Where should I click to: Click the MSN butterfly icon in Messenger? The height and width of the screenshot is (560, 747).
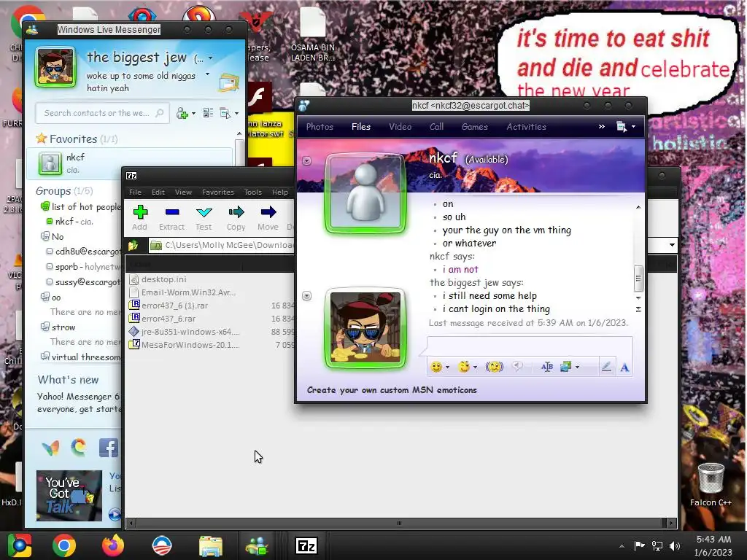coord(50,448)
